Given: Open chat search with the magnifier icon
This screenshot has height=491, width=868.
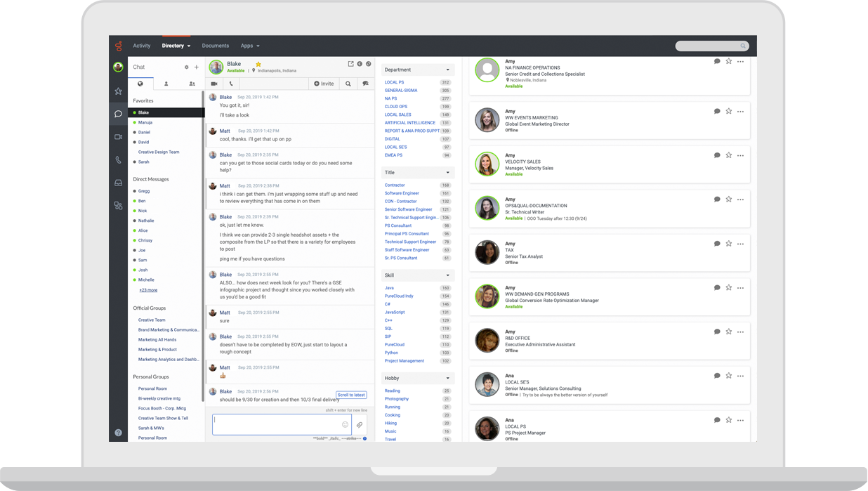Looking at the screenshot, I should coord(349,84).
